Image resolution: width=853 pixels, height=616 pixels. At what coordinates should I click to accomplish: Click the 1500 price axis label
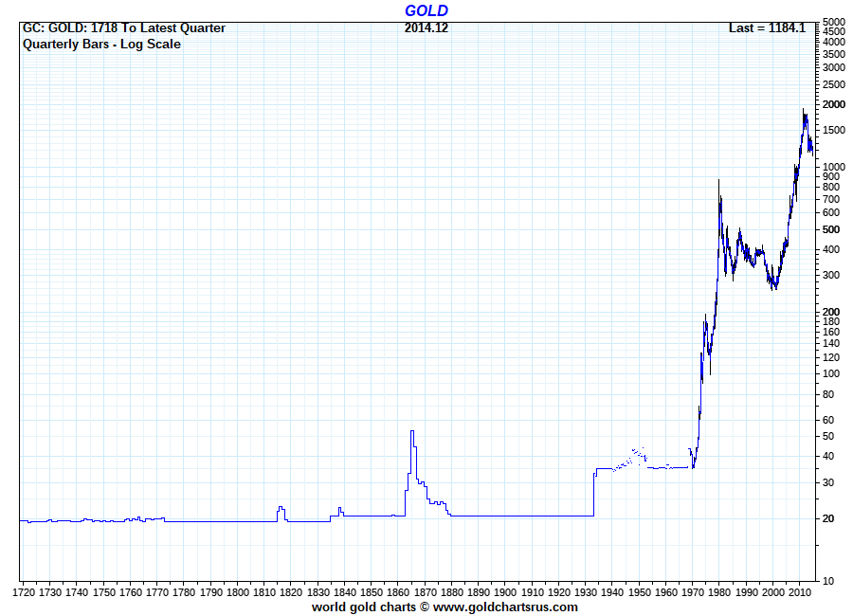point(834,130)
